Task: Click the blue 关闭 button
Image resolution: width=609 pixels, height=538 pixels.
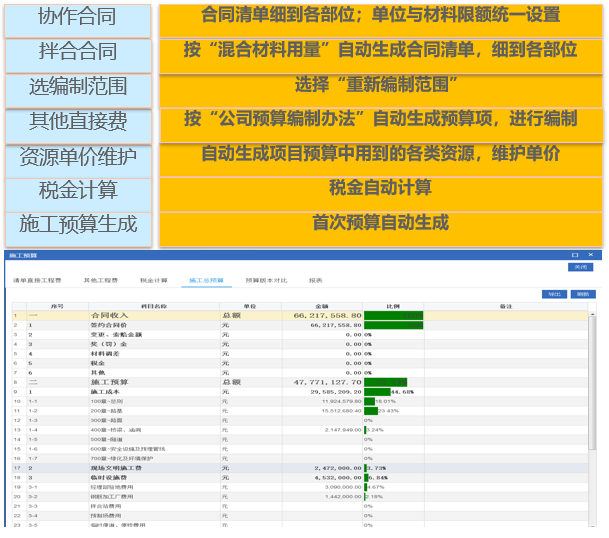Action: pos(579,268)
